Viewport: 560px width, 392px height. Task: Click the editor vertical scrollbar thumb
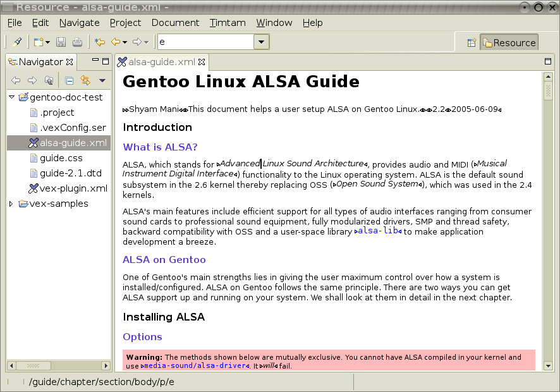pyautogui.click(x=548, y=90)
